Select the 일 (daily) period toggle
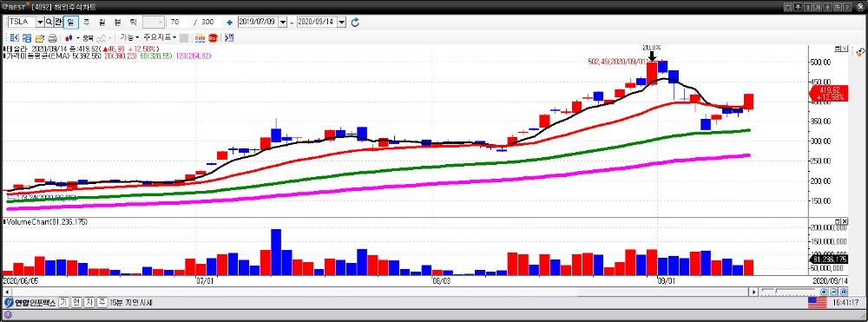 71,22
